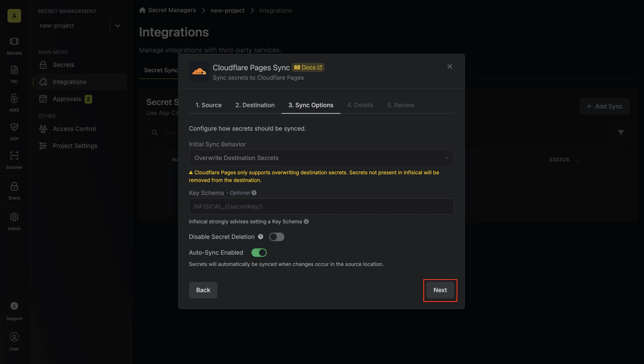This screenshot has height=364, width=644.
Task: Toggle Disable Secret Deletion switch
Action: [x=277, y=237]
